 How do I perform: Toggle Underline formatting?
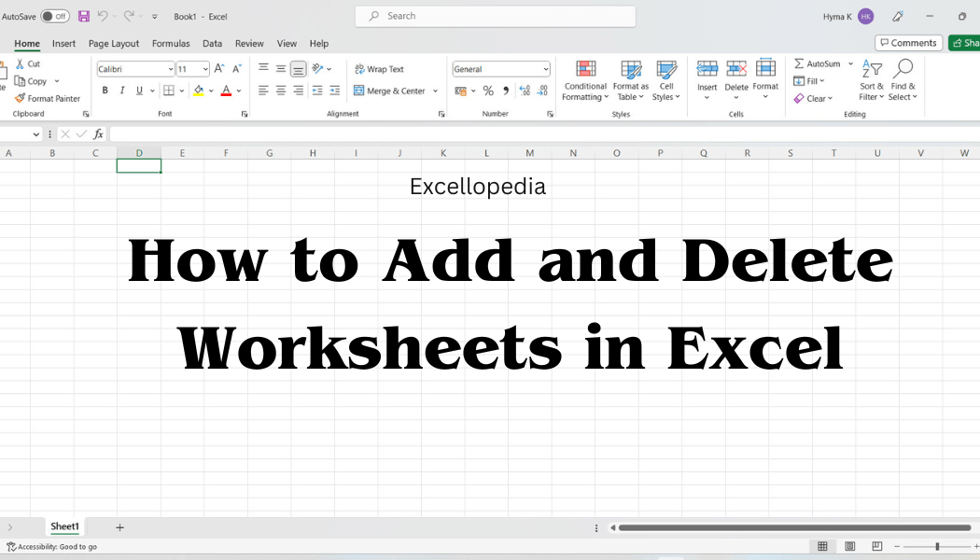(138, 91)
